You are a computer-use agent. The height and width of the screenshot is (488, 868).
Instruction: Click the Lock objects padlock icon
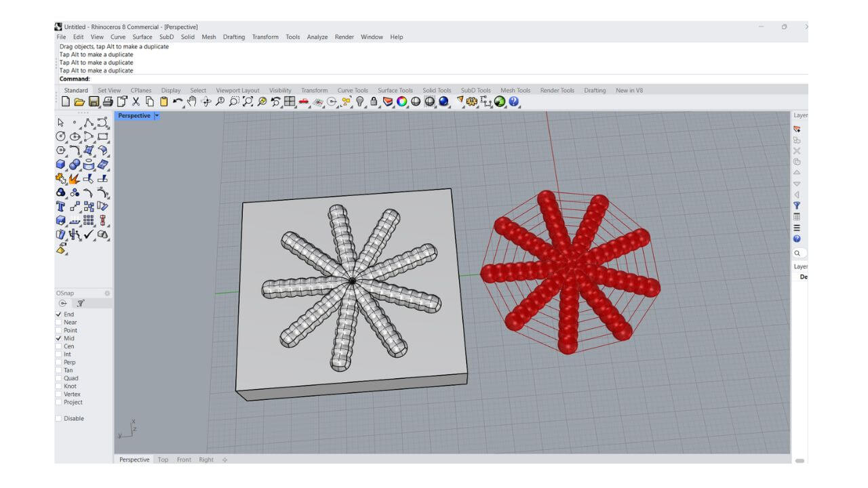(x=374, y=102)
